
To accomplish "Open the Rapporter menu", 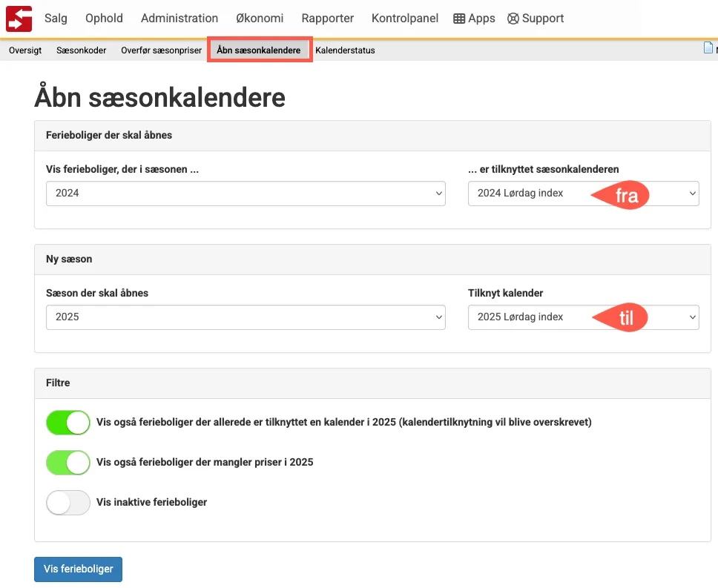I will (327, 19).
